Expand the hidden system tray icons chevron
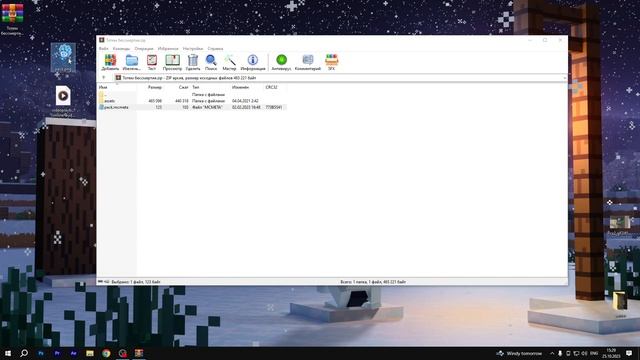This screenshot has height=360, width=640. [x=552, y=353]
